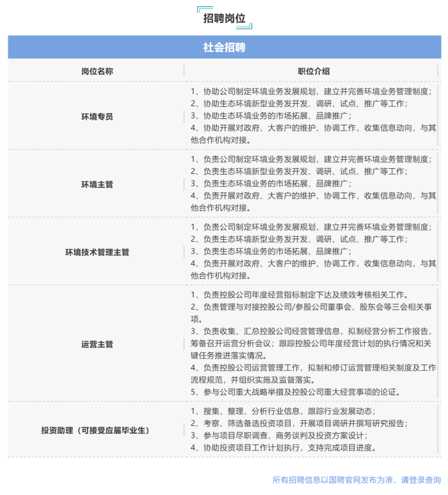Select the 社会招聘 blue banner header
448x495 pixels.
(224, 47)
